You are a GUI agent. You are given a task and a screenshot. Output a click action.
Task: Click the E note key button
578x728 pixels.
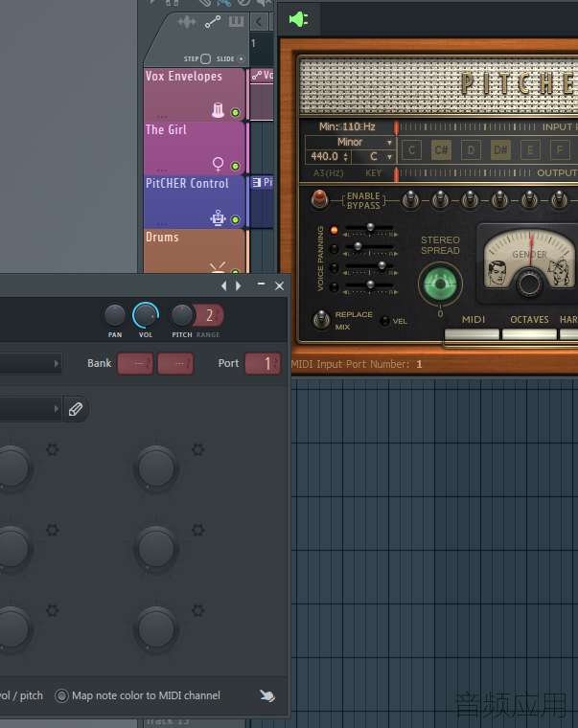pos(530,150)
